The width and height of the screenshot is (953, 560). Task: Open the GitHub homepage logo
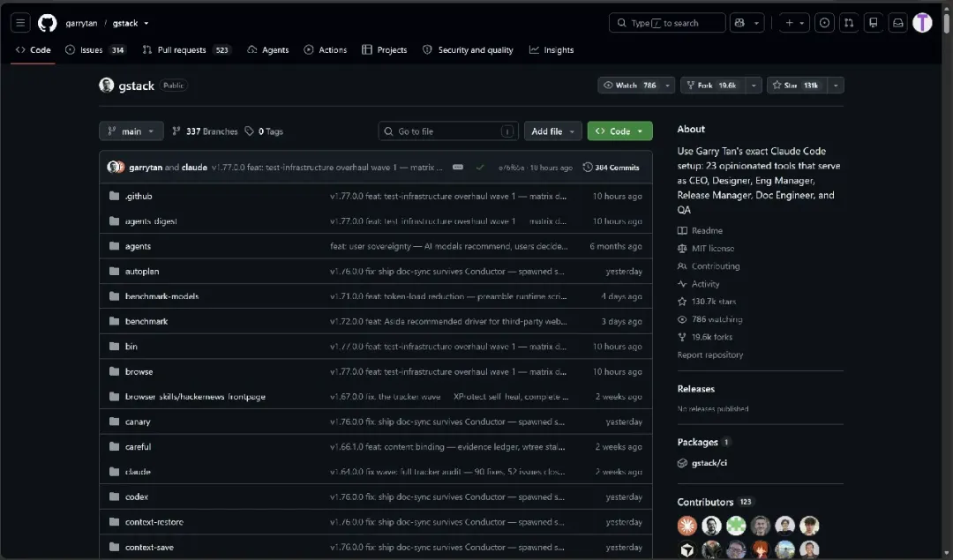pos(48,23)
